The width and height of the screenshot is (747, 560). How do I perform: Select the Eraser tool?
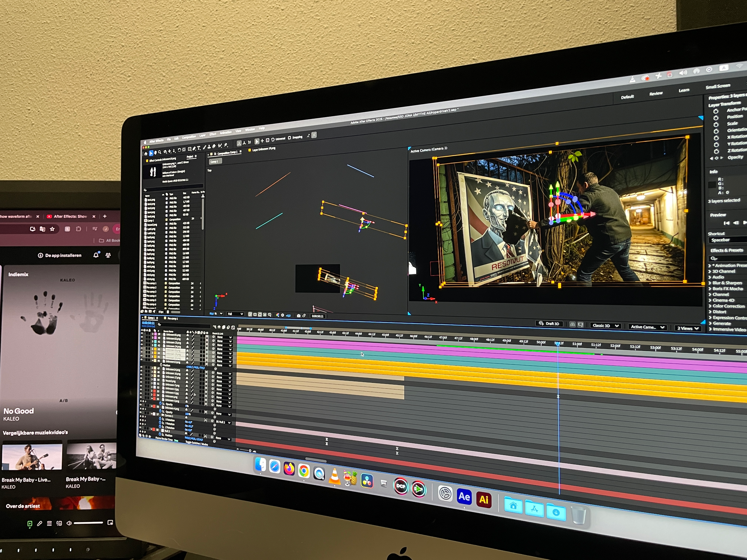(214, 146)
